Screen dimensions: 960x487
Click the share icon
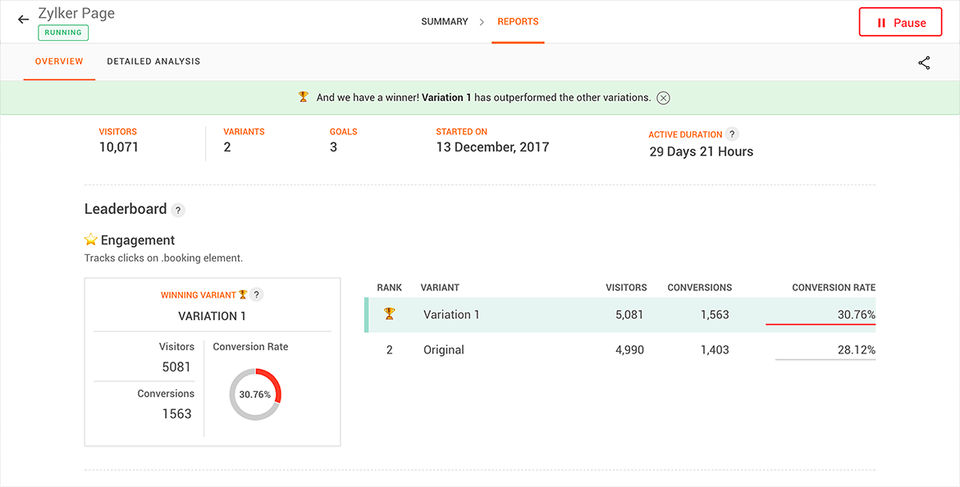tap(924, 63)
